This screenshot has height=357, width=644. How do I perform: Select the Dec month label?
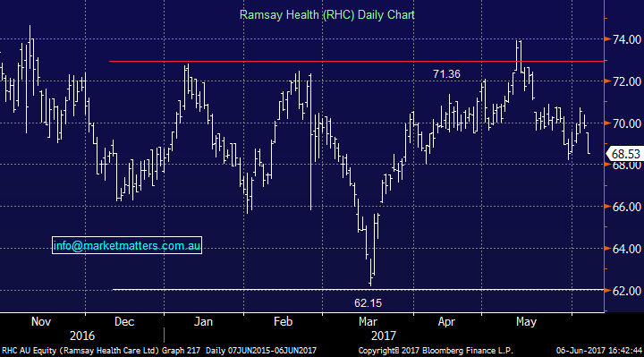pyautogui.click(x=124, y=321)
